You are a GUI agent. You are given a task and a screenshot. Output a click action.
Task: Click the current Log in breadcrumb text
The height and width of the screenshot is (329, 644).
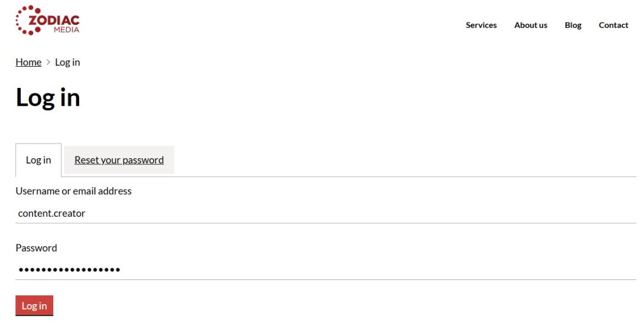click(67, 63)
